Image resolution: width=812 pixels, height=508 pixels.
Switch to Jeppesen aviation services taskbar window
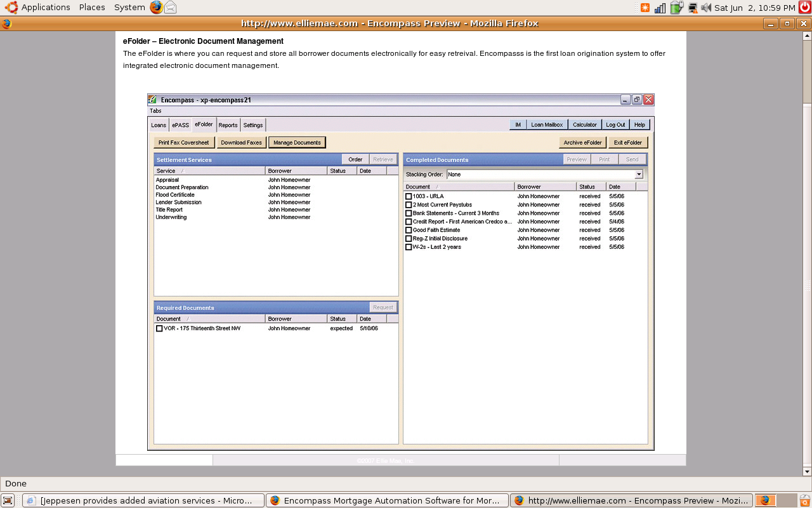coord(143,500)
